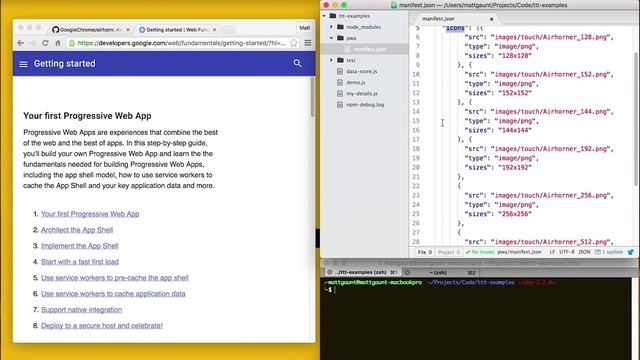Open Chrome home page button
Image resolution: width=640 pixels, height=360 pixels.
click(58, 43)
